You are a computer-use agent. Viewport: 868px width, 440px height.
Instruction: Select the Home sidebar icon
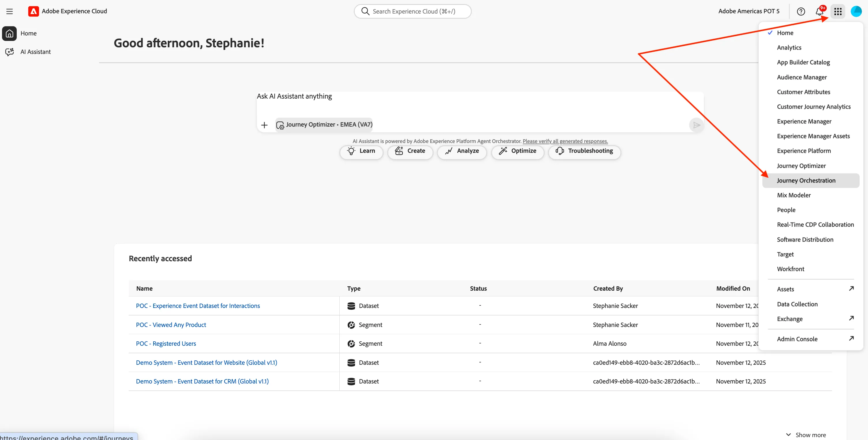tap(10, 33)
